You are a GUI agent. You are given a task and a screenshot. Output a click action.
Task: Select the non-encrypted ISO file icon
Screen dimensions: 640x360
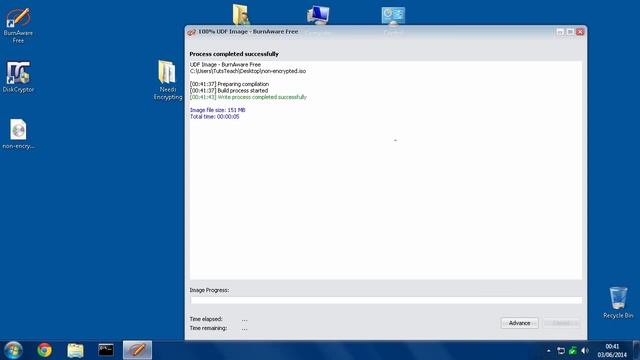point(18,134)
